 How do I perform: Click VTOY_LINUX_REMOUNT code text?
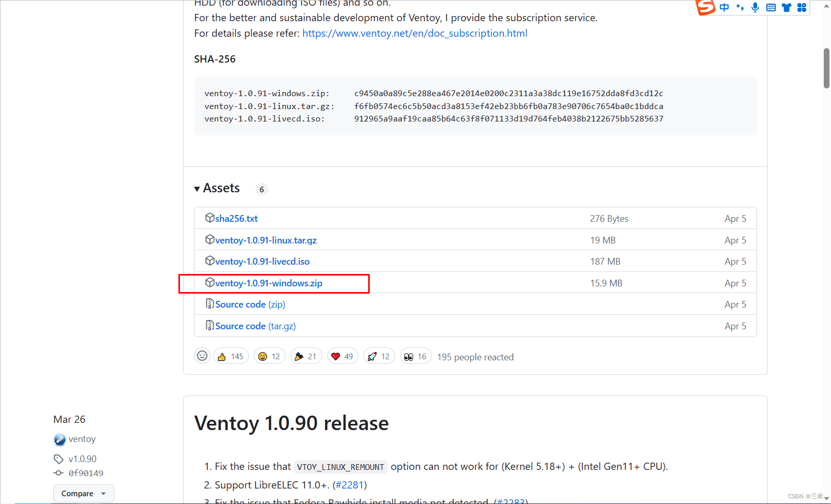pos(340,467)
